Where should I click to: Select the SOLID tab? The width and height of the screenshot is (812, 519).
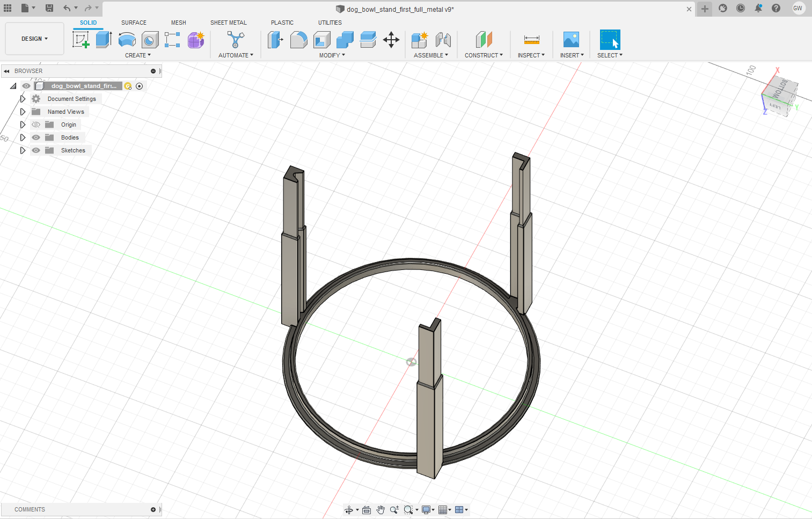click(89, 23)
